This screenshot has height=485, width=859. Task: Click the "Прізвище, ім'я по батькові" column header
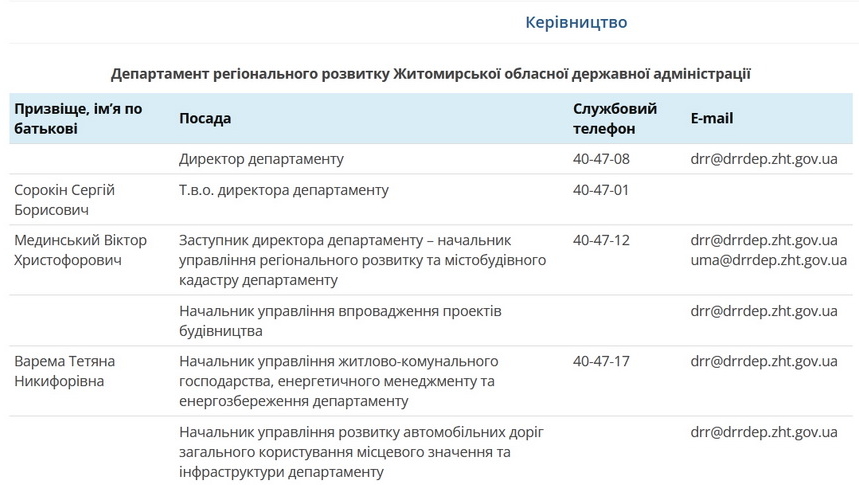[x=78, y=118]
